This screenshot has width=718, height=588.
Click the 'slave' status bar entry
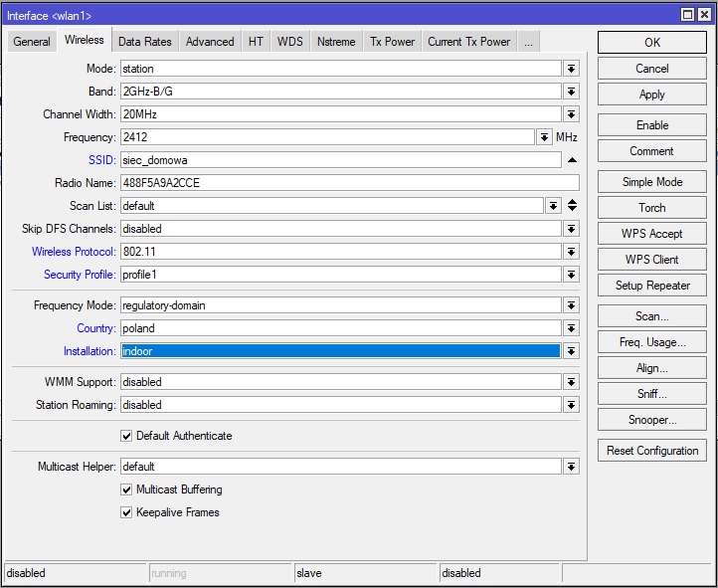(x=365, y=573)
